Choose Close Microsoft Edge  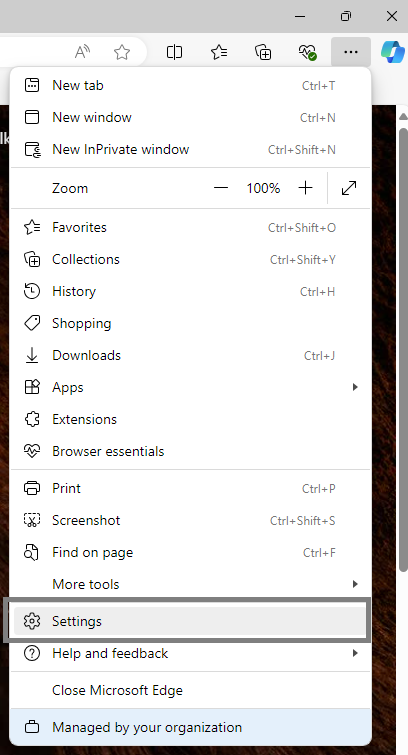[x=191, y=690]
